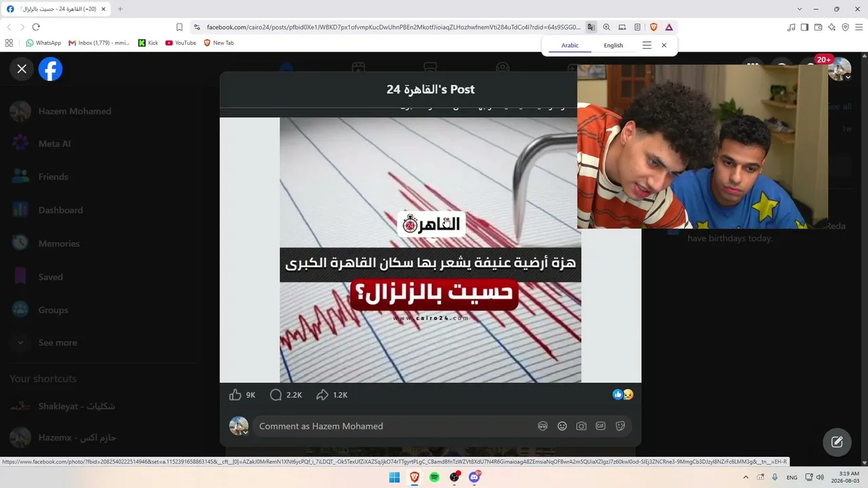868x488 pixels.
Task: Close the Facebook browser tab
Action: click(104, 9)
